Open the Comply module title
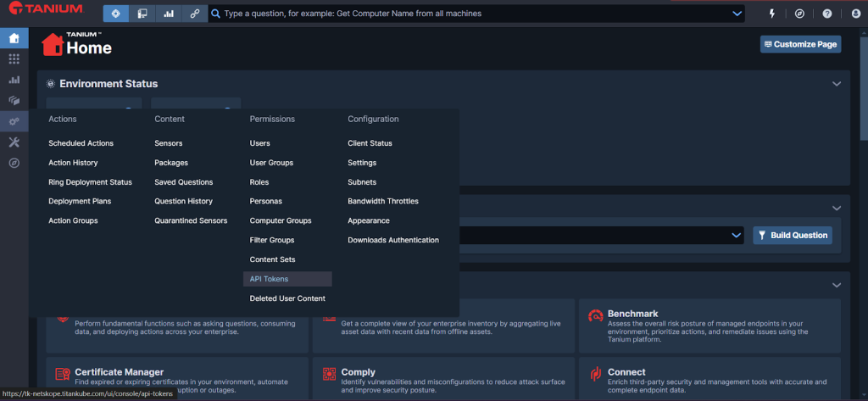 359,372
